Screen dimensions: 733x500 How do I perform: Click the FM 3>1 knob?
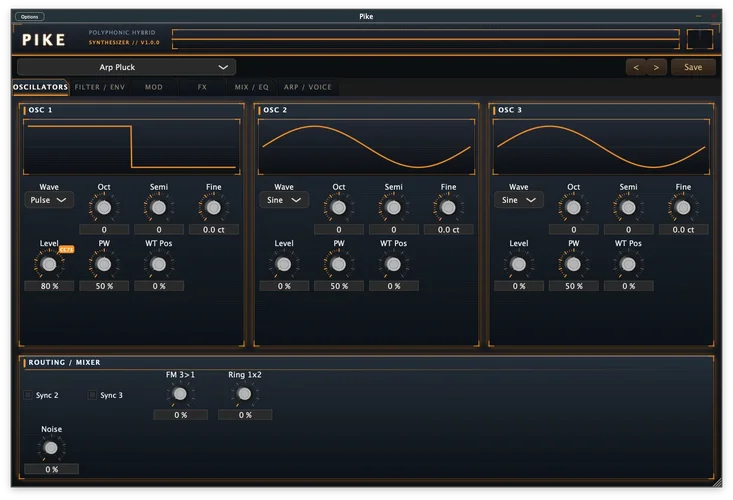coord(180,394)
